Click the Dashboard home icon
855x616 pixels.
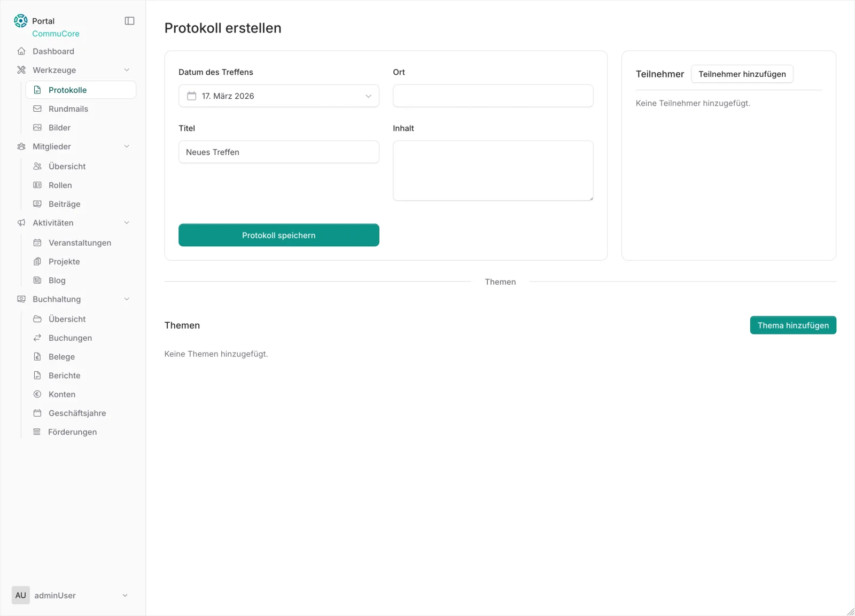click(x=21, y=51)
